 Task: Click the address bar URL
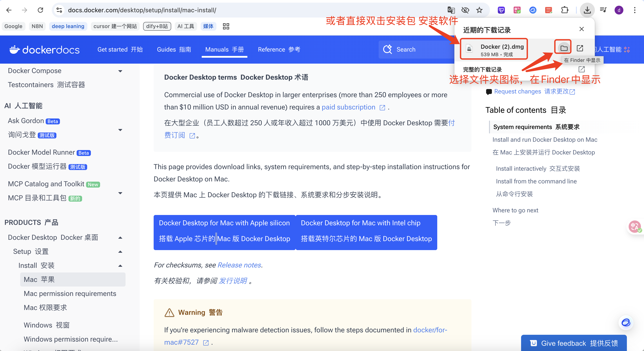coord(142,10)
